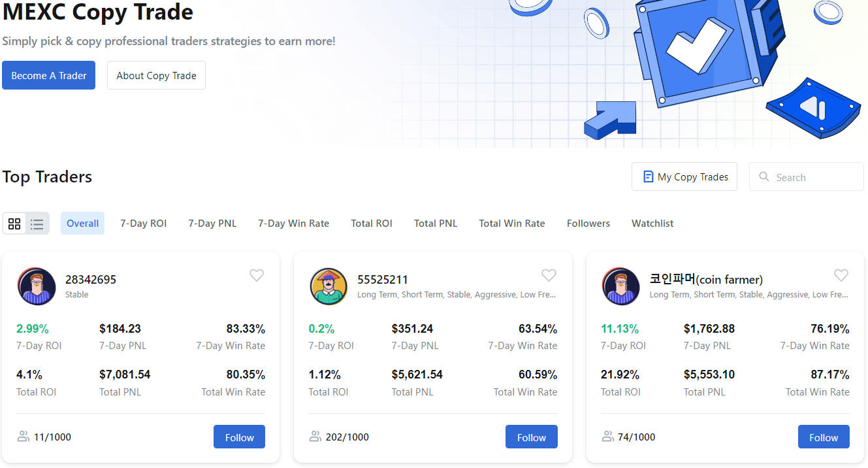Sort by Total PNL tab
Image resolution: width=868 pixels, height=468 pixels.
point(436,224)
